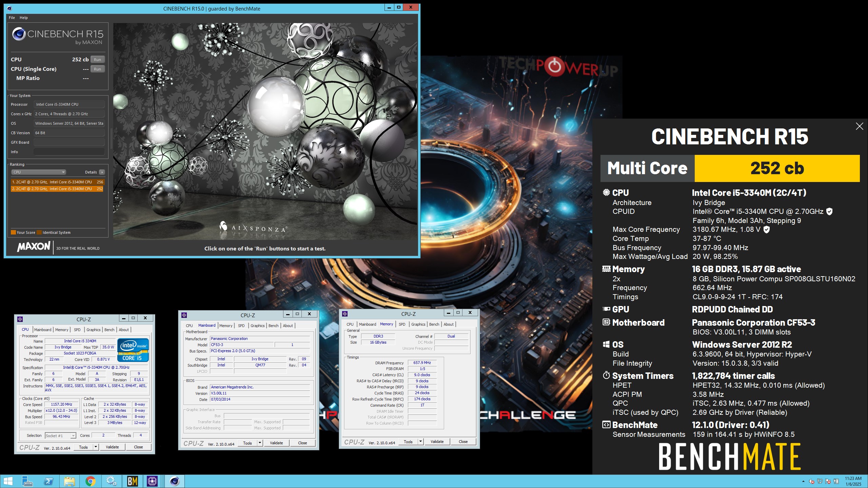This screenshot has height=488, width=868.
Task: Open SPD tab in the middle CPU-Z window
Action: coord(241,326)
